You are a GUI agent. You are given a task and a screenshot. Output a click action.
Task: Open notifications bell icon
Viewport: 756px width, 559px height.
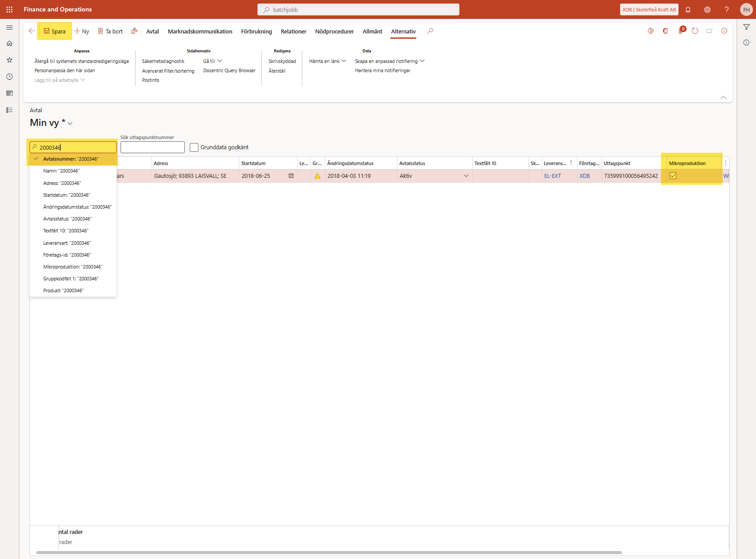688,10
